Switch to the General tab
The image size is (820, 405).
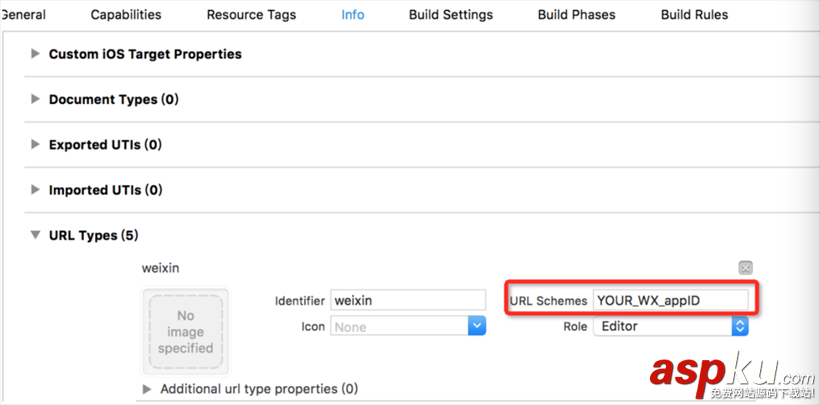coord(23,15)
